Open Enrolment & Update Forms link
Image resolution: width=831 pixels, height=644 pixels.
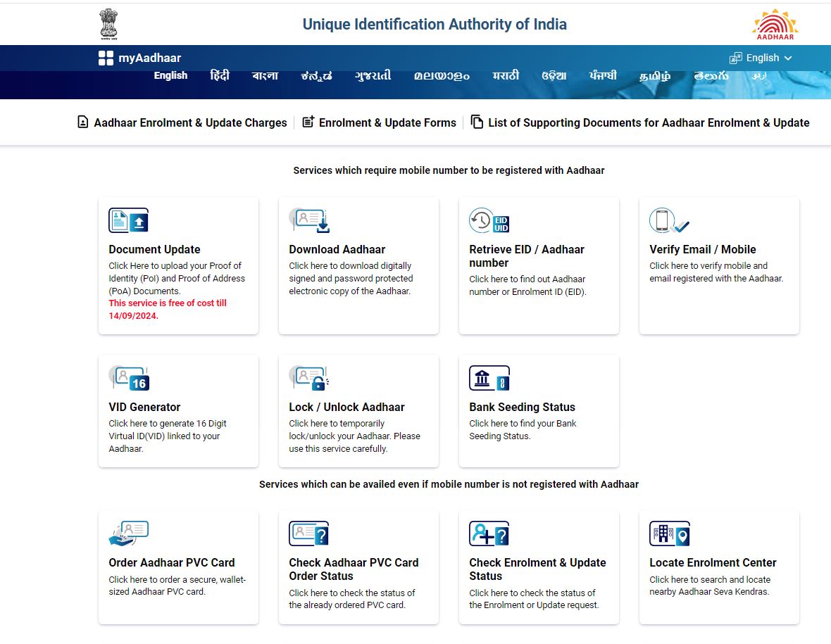point(380,122)
